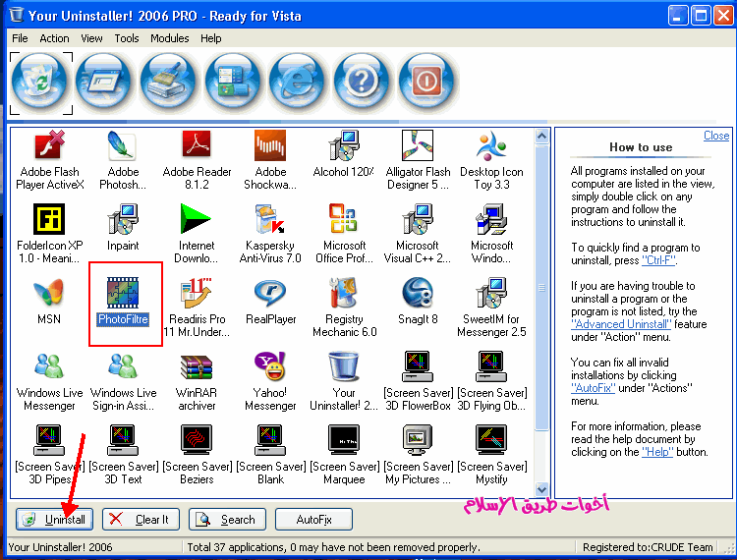This screenshot has width=737, height=560.
Task: Open the View menu
Action: [91, 38]
